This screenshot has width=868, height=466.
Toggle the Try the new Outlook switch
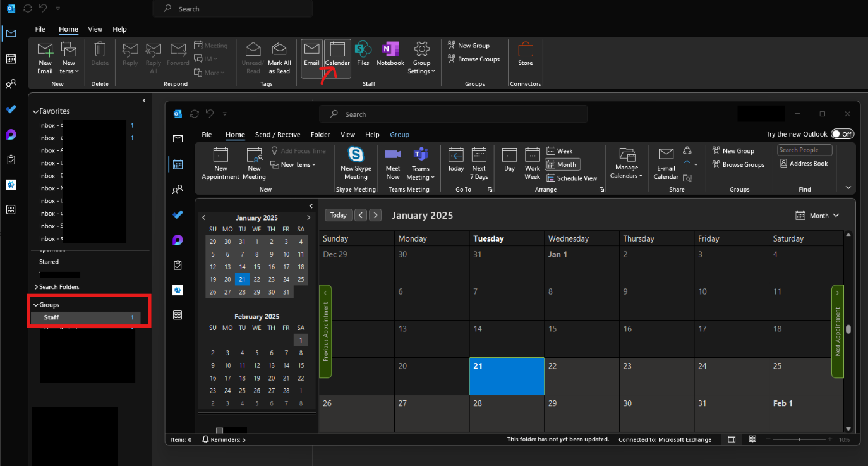pyautogui.click(x=842, y=134)
